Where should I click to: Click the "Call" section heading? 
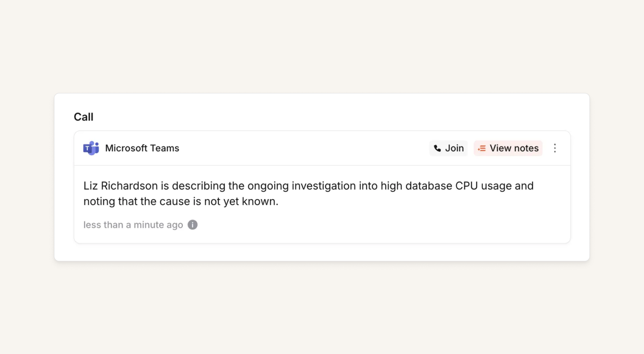pyautogui.click(x=83, y=117)
